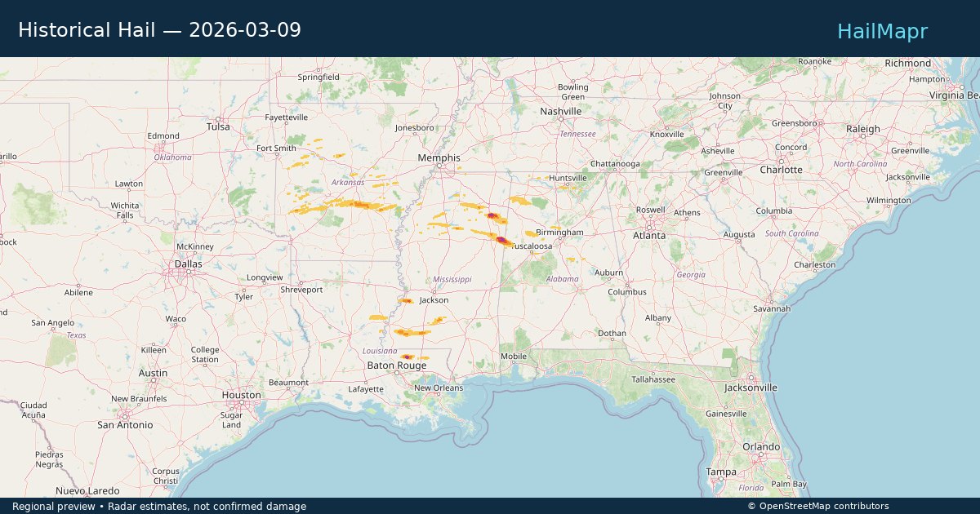This screenshot has width=980, height=514.
Task: Click the Alabama state label
Action: [562, 279]
